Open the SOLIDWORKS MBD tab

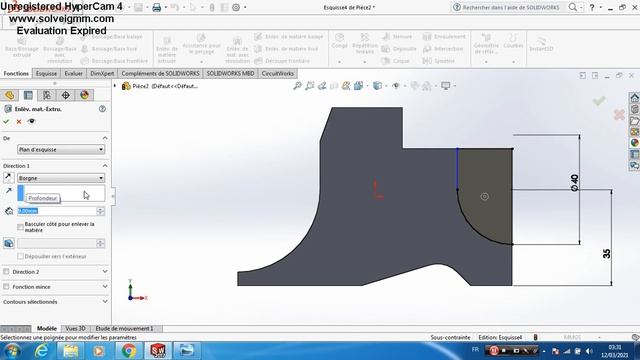tap(230, 73)
